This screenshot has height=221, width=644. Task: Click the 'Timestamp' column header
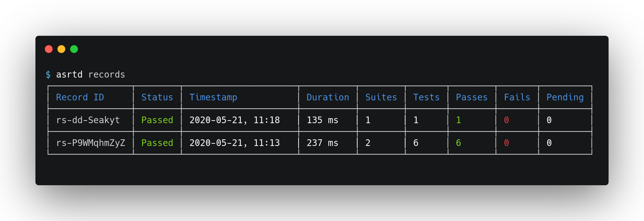click(x=213, y=98)
